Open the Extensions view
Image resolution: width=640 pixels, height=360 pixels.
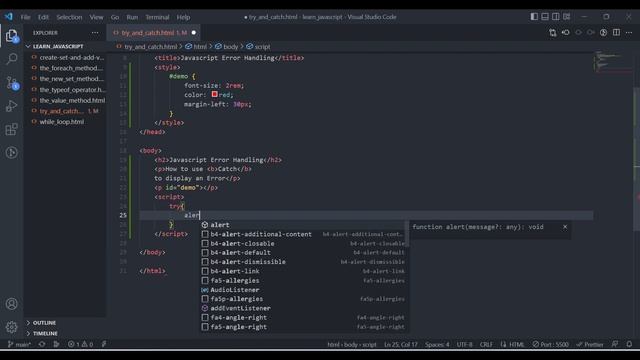click(12, 129)
